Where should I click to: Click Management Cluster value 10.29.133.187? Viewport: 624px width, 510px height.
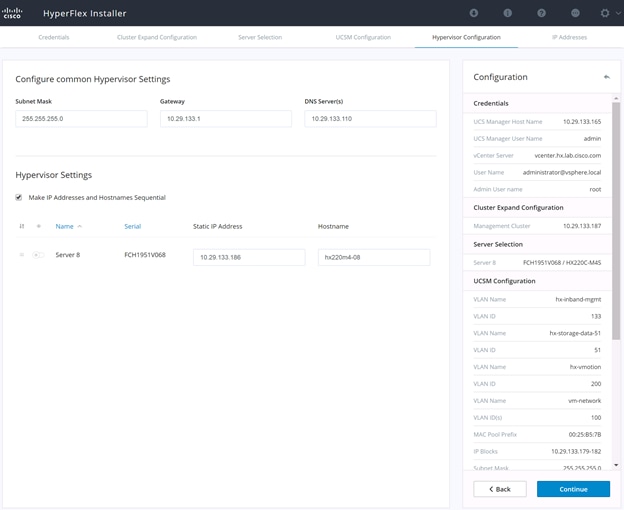582,226
